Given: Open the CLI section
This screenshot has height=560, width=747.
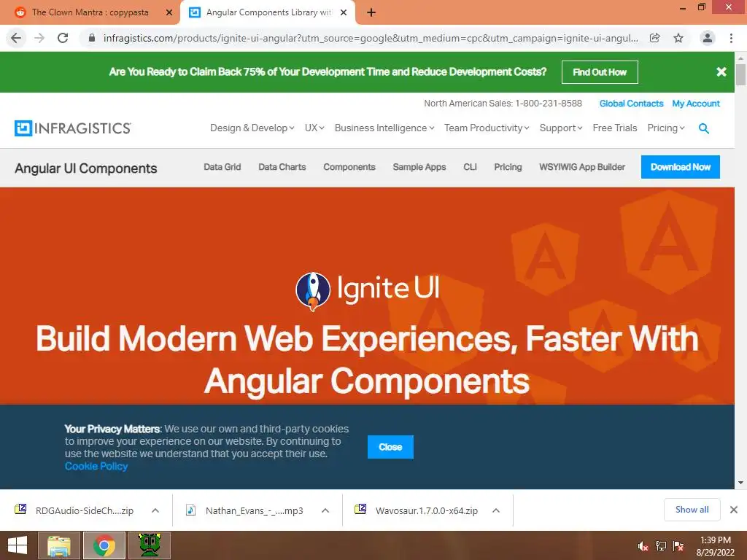Looking at the screenshot, I should 470,167.
